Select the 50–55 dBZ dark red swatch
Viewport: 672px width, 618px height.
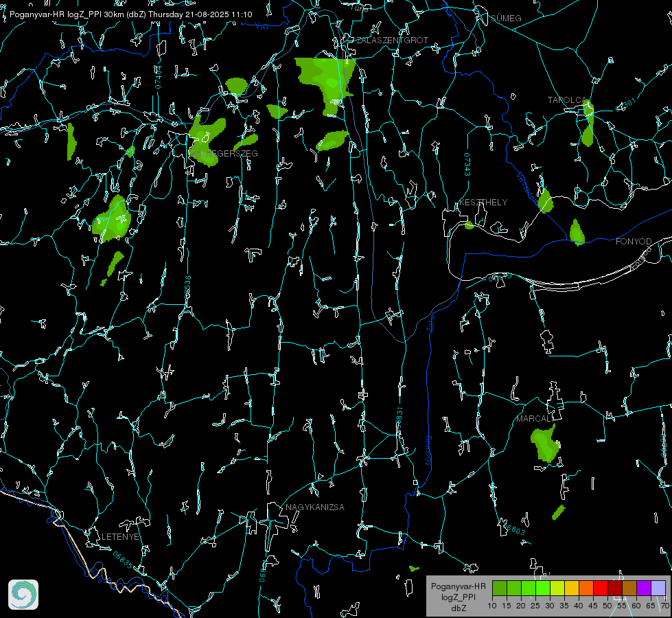[616, 588]
